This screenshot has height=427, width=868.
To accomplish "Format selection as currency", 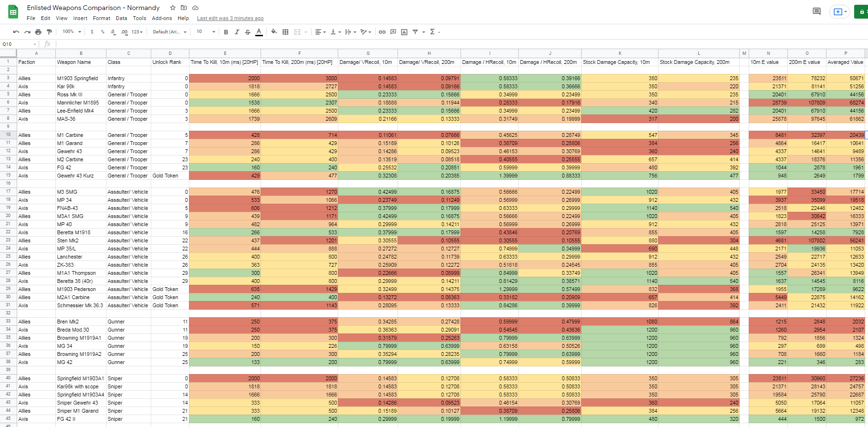I will pyautogui.click(x=92, y=32).
